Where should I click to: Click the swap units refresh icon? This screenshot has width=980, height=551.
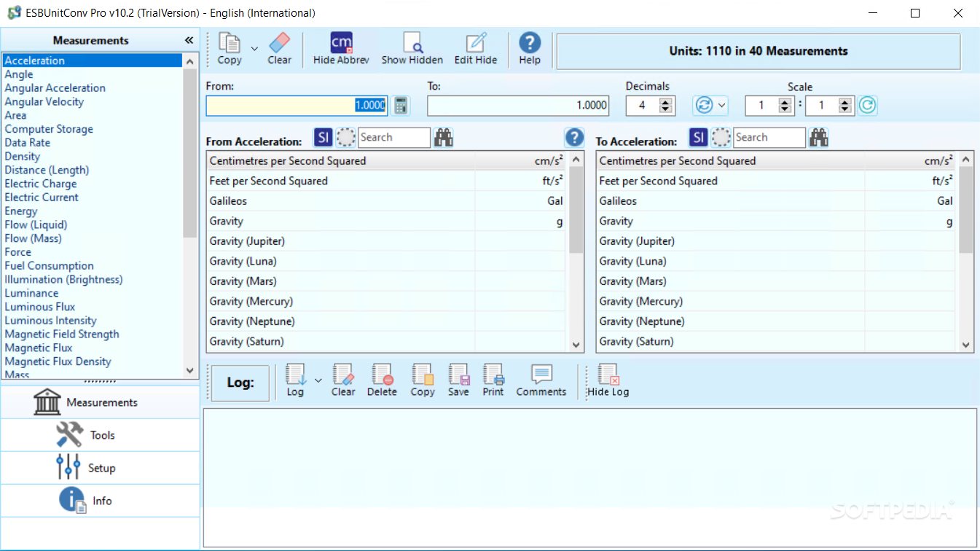[704, 106]
